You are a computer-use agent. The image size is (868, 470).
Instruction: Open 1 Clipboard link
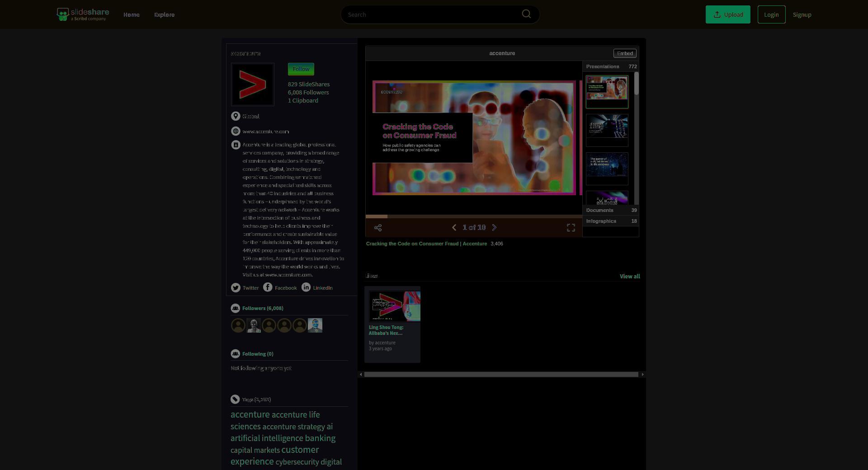tap(303, 100)
